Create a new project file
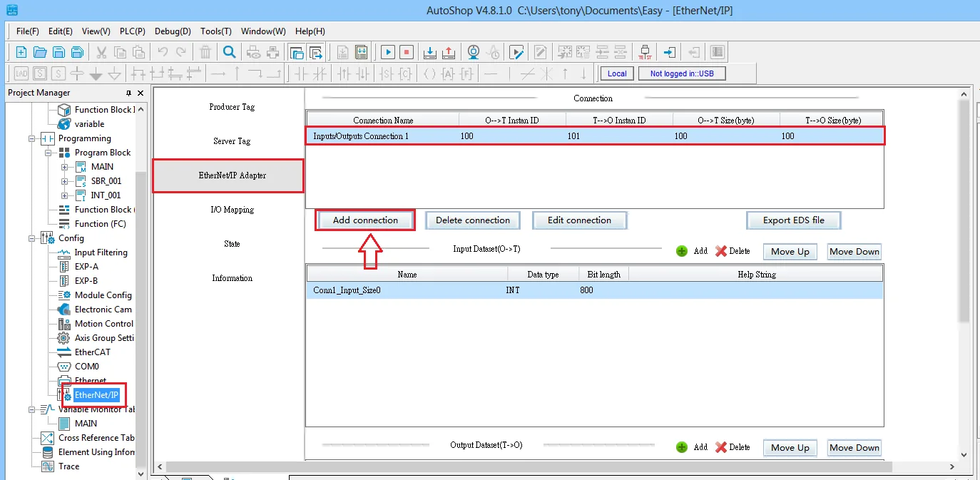Screen dimensions: 980x480 pos(21,52)
